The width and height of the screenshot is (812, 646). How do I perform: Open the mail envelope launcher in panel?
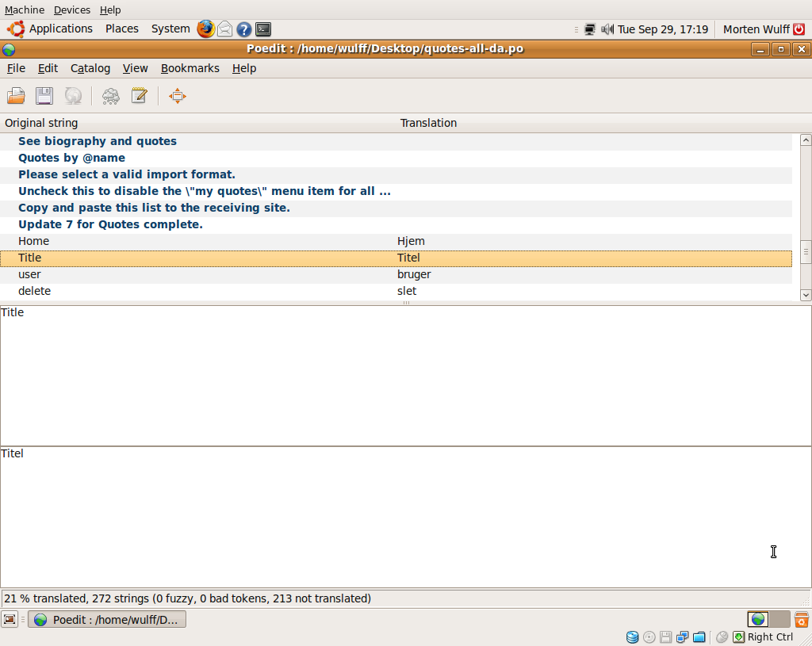(224, 29)
